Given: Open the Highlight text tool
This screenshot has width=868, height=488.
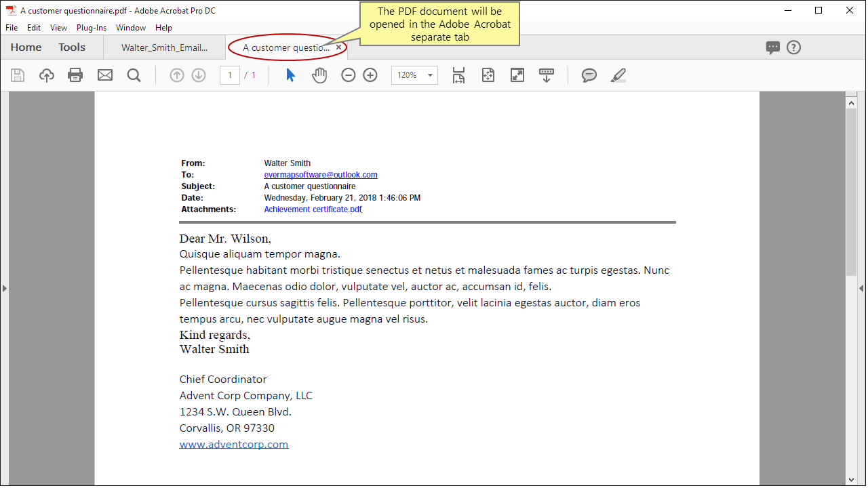Looking at the screenshot, I should tap(618, 75).
